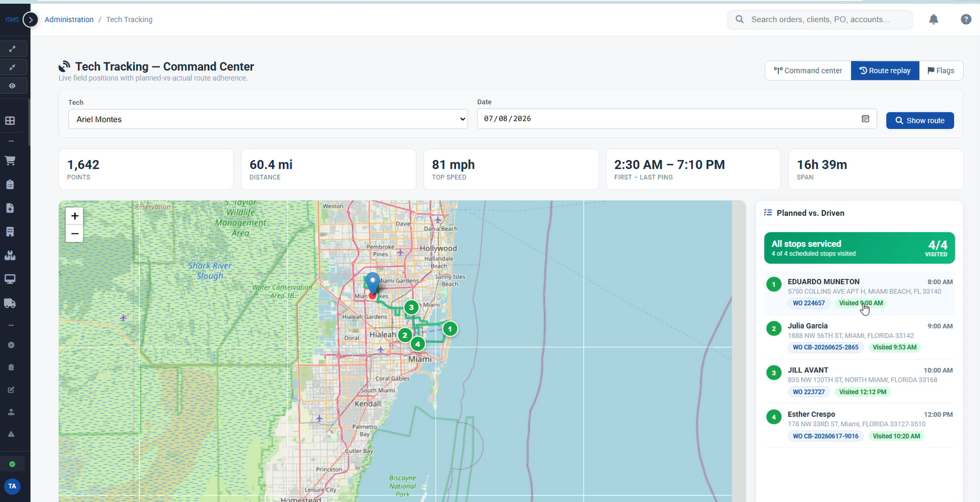Focus the search orders, clients, PO field
Screen dimensions: 980x502
[820, 20]
